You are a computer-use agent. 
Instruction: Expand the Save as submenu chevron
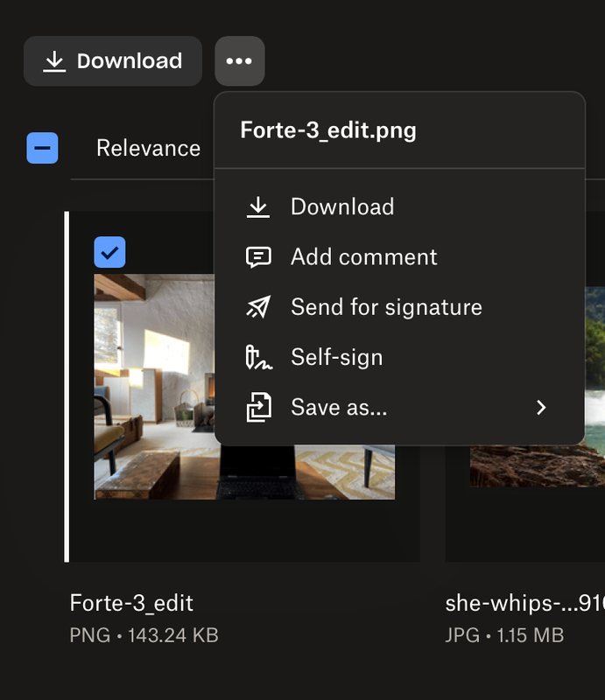pyautogui.click(x=541, y=408)
